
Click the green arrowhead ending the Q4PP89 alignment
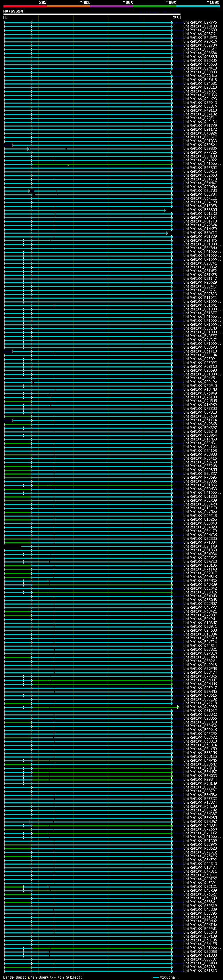click(178, 707)
